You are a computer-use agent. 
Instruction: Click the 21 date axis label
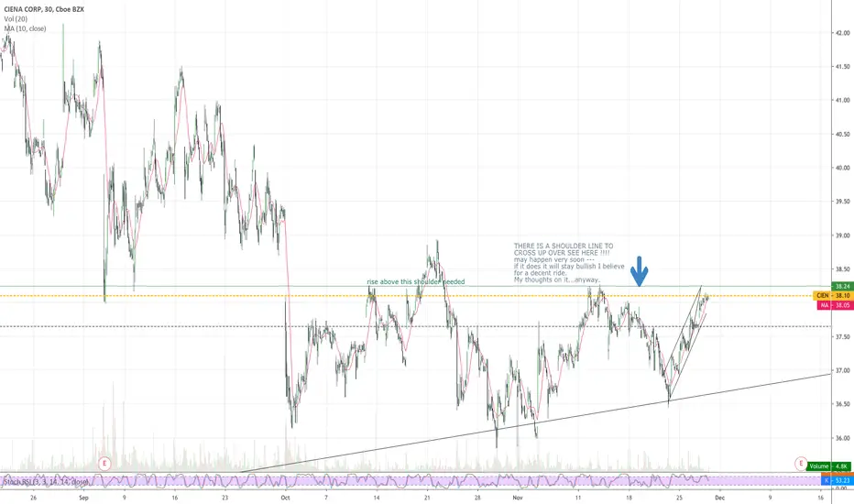click(427, 498)
